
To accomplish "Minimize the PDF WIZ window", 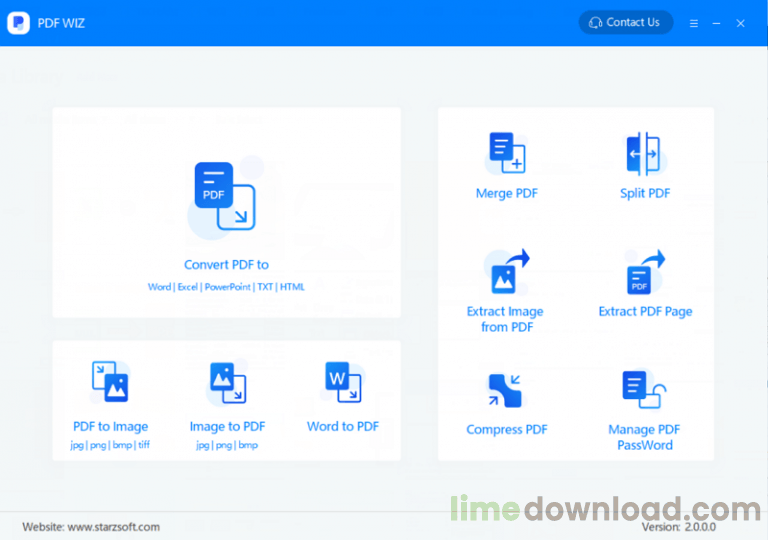I will 716,23.
